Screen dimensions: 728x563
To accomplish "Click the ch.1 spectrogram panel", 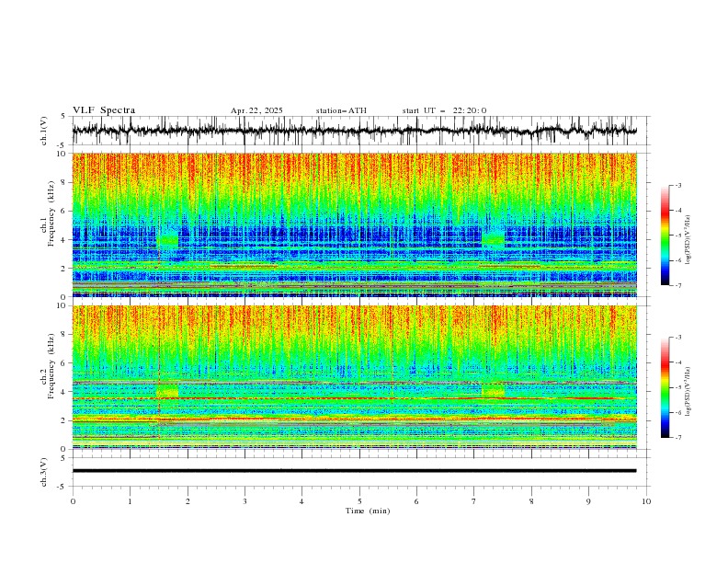I will tap(355, 224).
